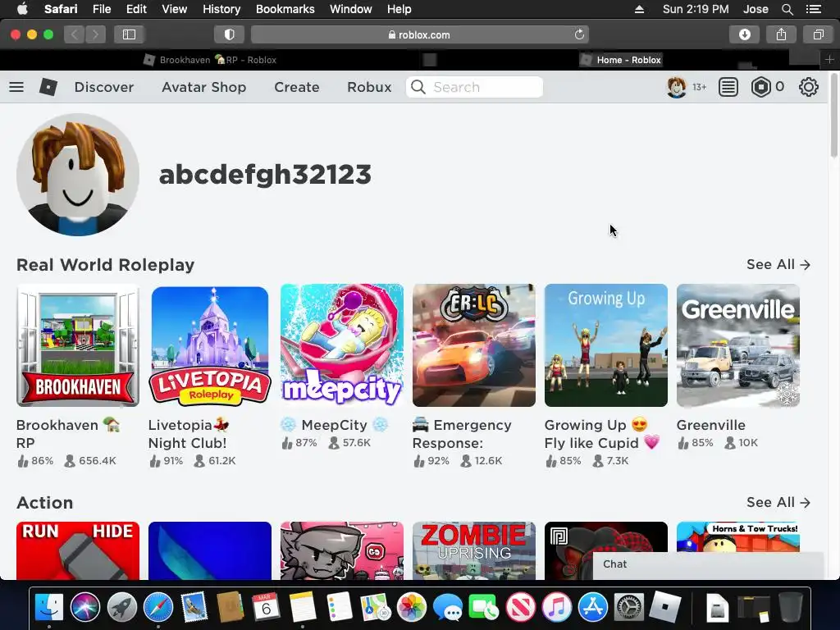Open Notification Center list icon
The height and width of the screenshot is (630, 840).
[x=813, y=9]
